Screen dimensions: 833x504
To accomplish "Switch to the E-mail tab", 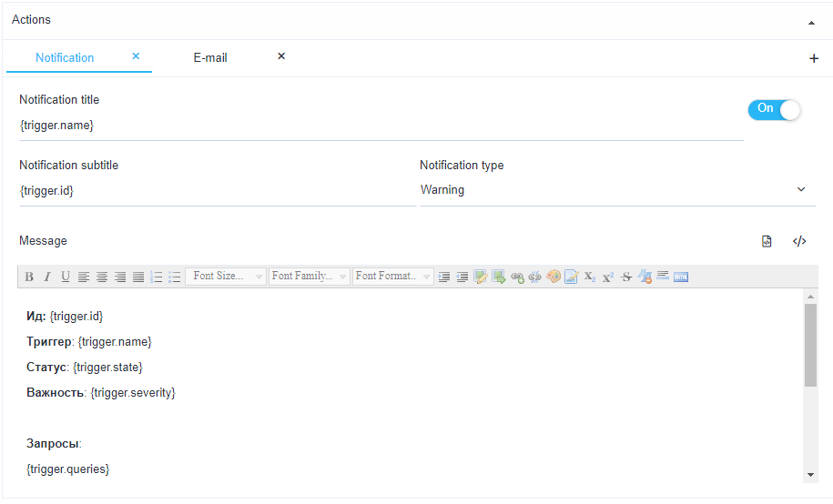I will point(210,57).
